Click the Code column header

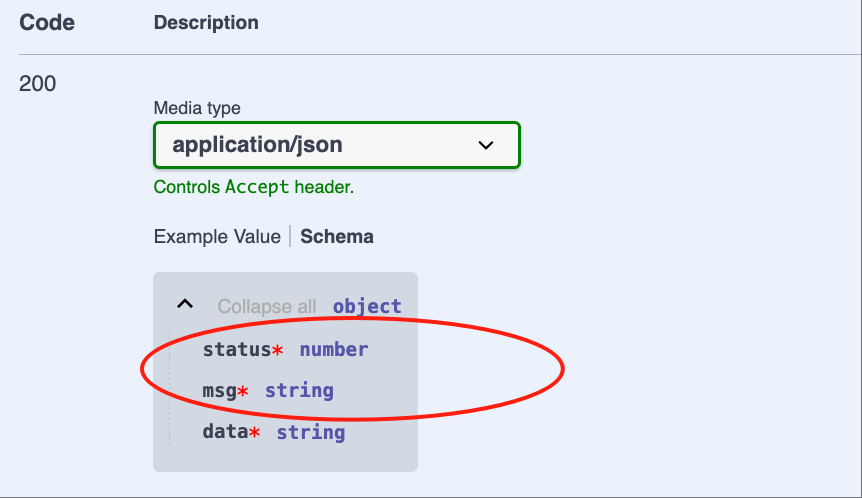tap(47, 23)
